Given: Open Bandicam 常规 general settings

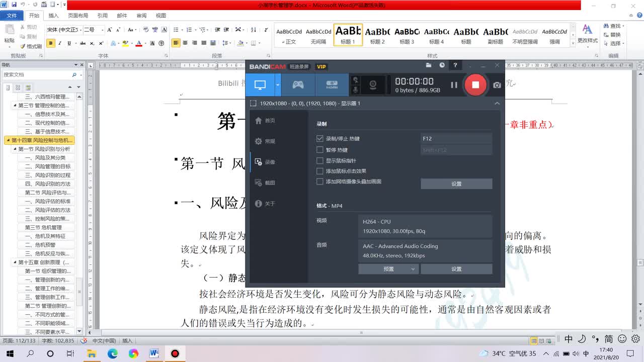Looking at the screenshot, I should tap(265, 141).
